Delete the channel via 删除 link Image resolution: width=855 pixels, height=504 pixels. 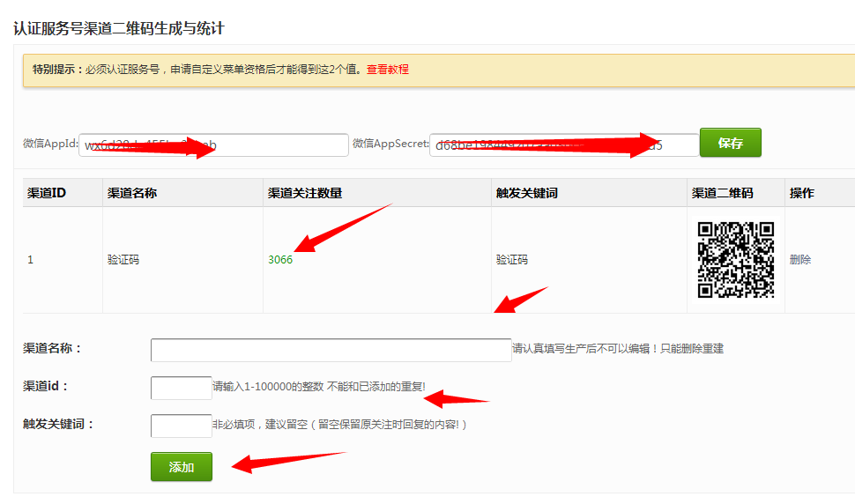pos(800,260)
